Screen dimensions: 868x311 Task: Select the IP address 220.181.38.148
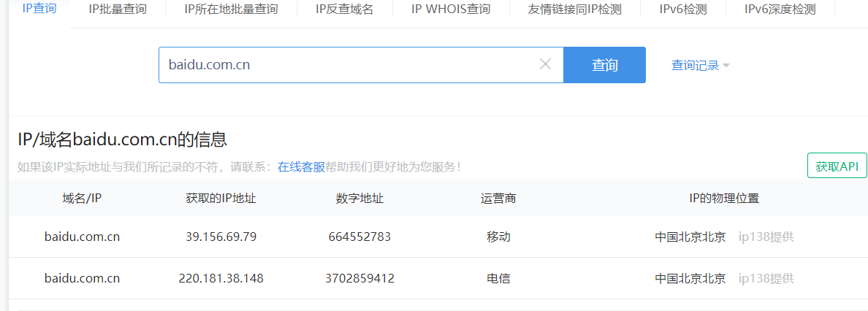point(221,278)
